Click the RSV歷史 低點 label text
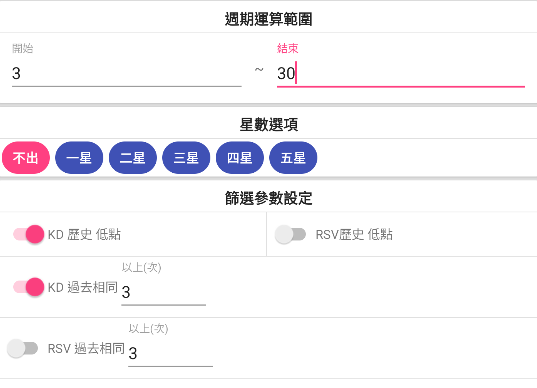This screenshot has width=537, height=388. click(x=354, y=235)
